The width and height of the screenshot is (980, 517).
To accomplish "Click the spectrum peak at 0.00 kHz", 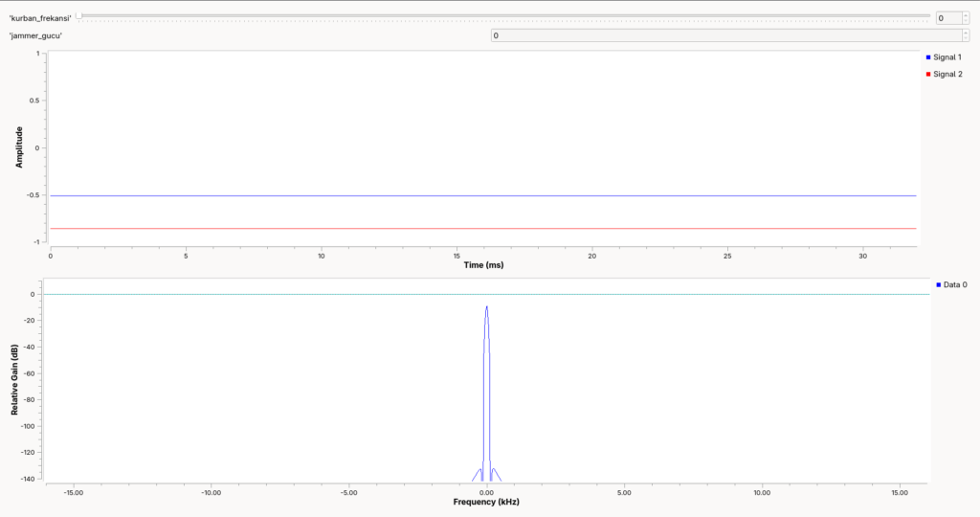I will coord(486,307).
